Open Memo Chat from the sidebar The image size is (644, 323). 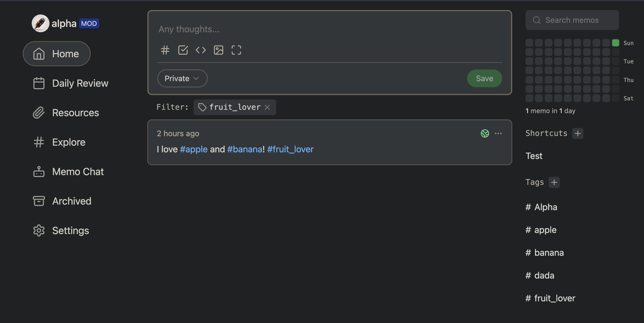tap(78, 172)
